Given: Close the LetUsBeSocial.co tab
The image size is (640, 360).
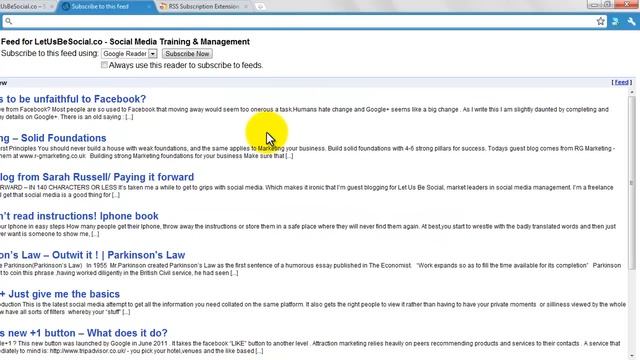Looking at the screenshot, I should point(52,7).
